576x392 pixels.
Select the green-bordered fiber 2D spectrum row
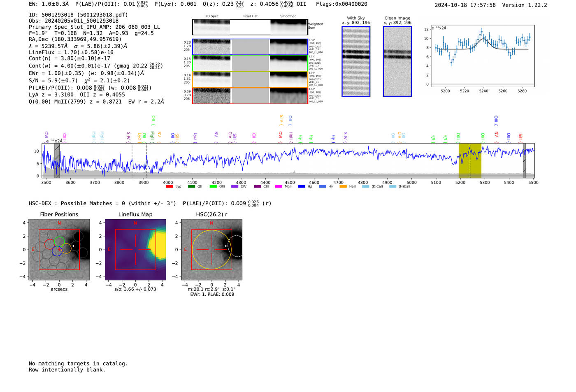pos(250,63)
